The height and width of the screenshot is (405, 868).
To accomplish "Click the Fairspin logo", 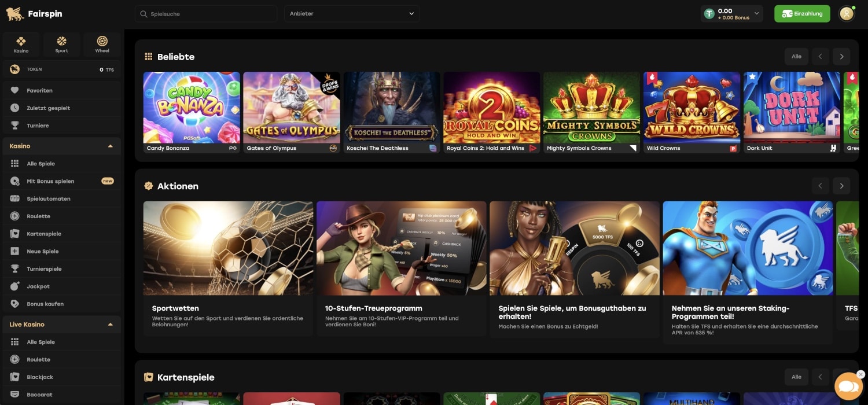I will coord(34,13).
